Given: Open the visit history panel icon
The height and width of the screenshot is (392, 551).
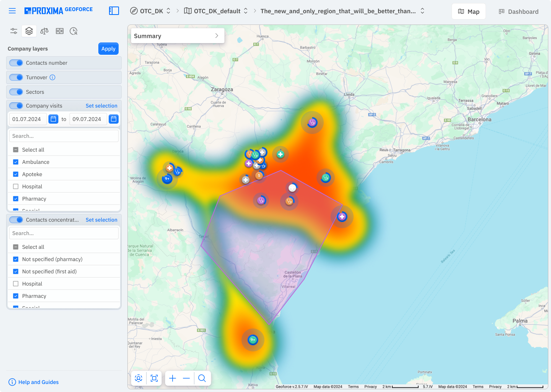Looking at the screenshot, I should coord(73,31).
